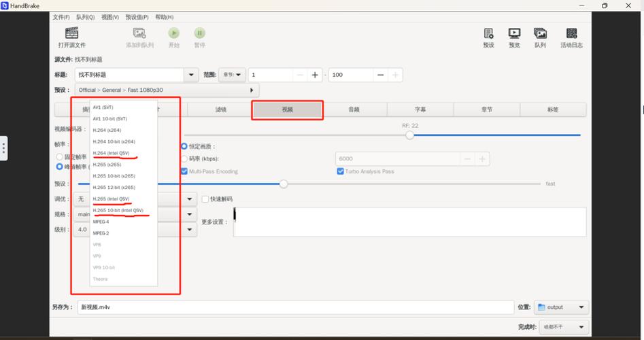Click the 另存为 filename field 新视频.m4v

[295, 307]
